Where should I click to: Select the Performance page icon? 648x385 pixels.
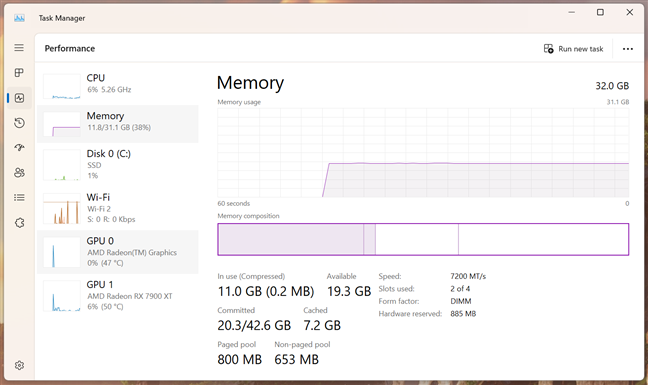click(x=19, y=98)
